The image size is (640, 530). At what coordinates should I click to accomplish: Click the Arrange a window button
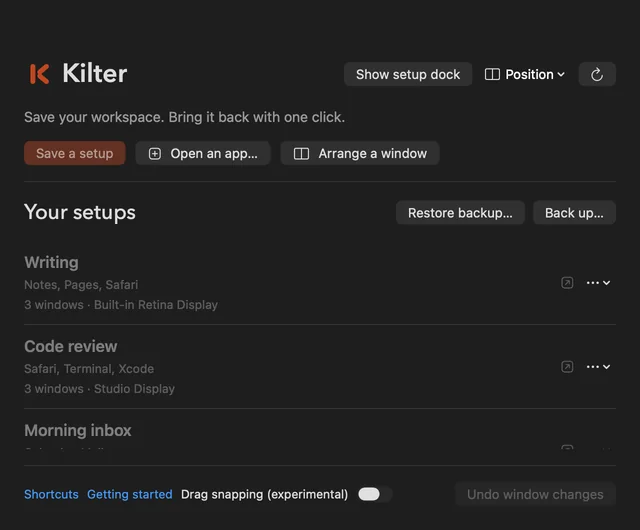point(360,154)
